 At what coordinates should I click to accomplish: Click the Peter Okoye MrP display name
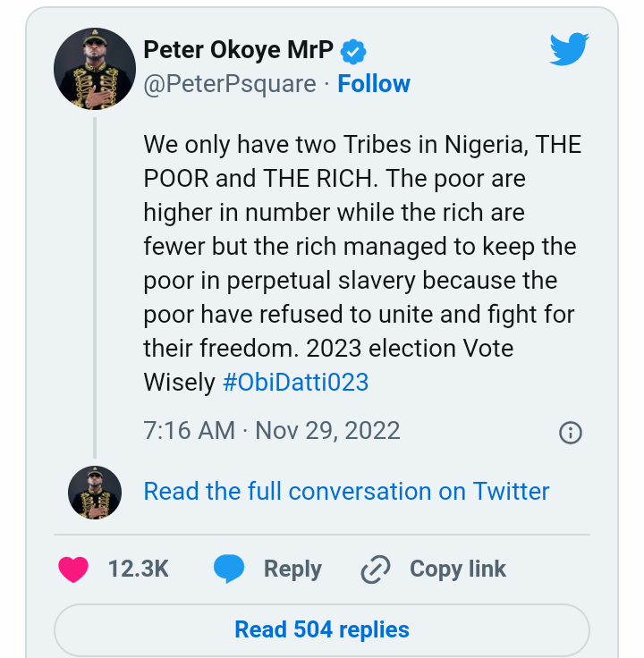239,50
